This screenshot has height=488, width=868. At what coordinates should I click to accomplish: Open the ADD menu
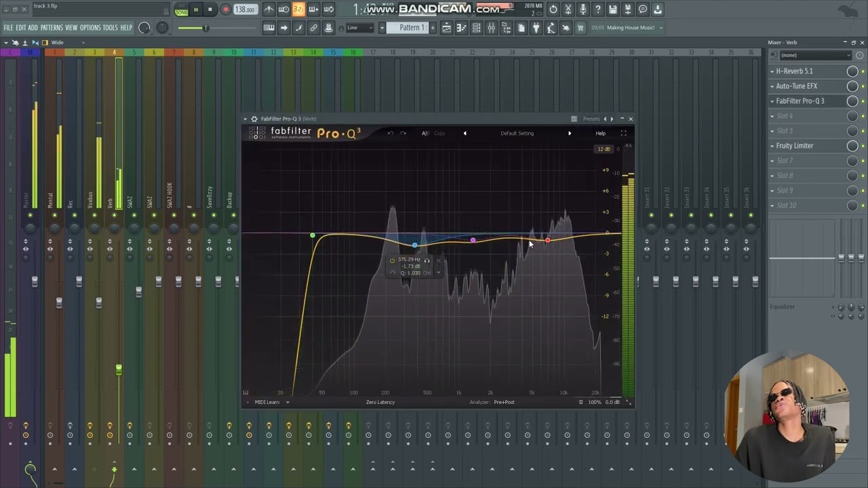pos(33,28)
